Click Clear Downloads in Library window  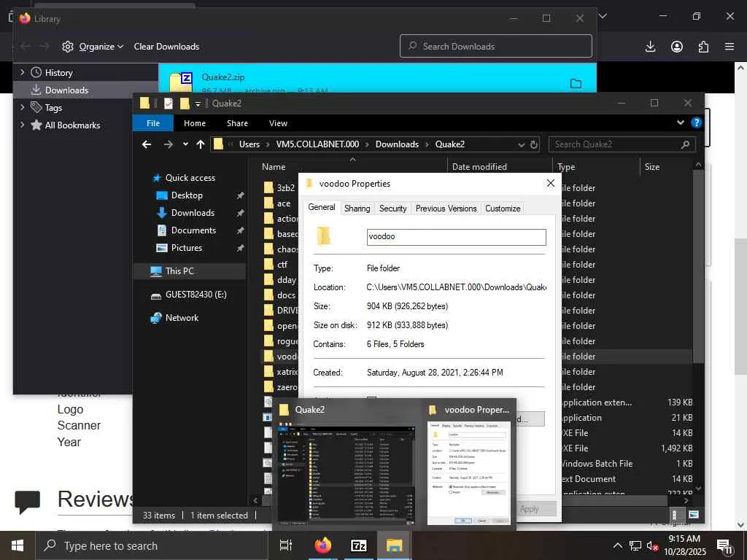tap(166, 47)
